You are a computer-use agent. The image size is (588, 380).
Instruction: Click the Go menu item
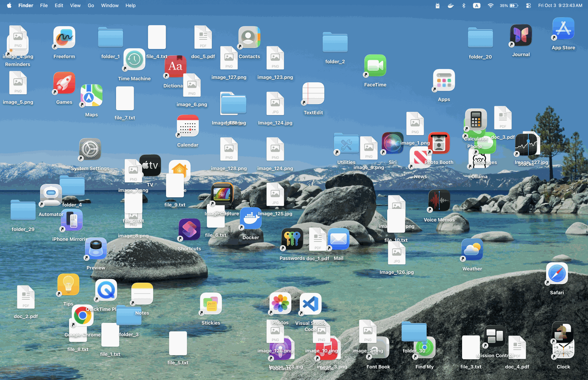pos(91,5)
